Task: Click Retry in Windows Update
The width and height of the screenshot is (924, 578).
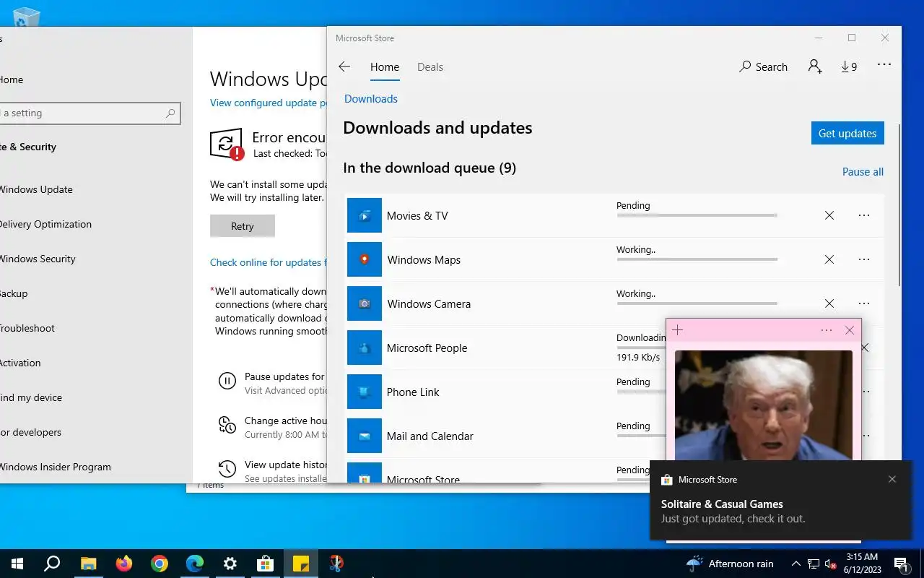Action: point(243,226)
